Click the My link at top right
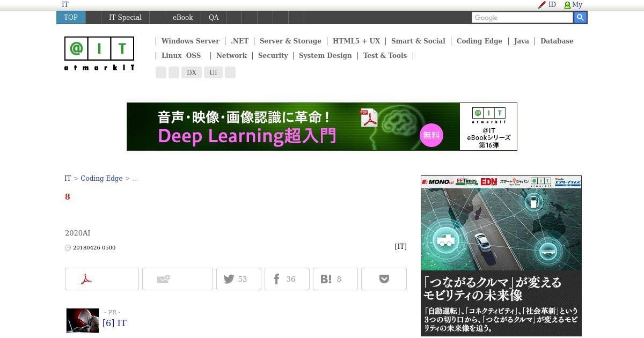The height and width of the screenshot is (338, 644). tap(577, 5)
